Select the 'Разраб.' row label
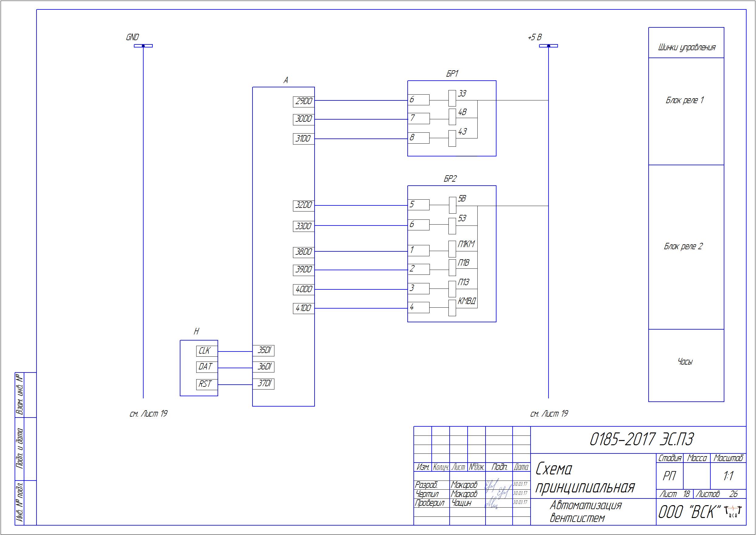This screenshot has width=756, height=535. point(426,485)
